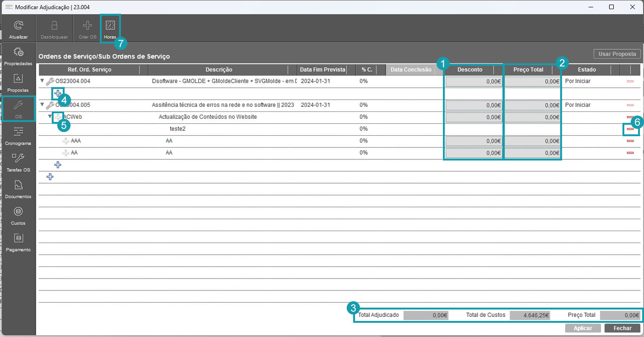Select the teste2 description cell
The height and width of the screenshot is (337, 644).
pyautogui.click(x=178, y=129)
